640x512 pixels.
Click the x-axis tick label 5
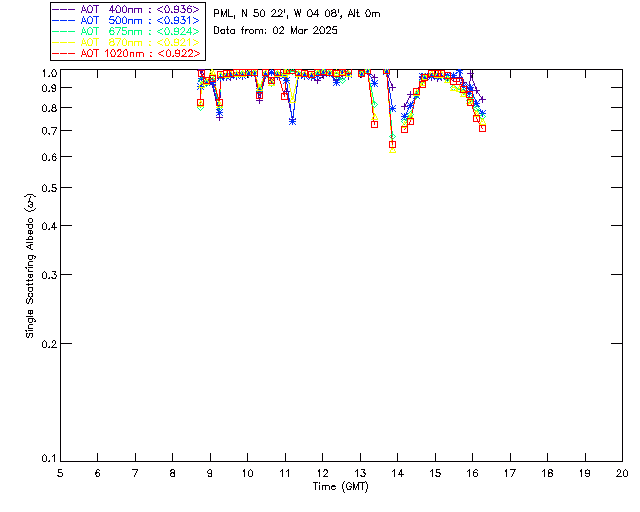pos(60,472)
